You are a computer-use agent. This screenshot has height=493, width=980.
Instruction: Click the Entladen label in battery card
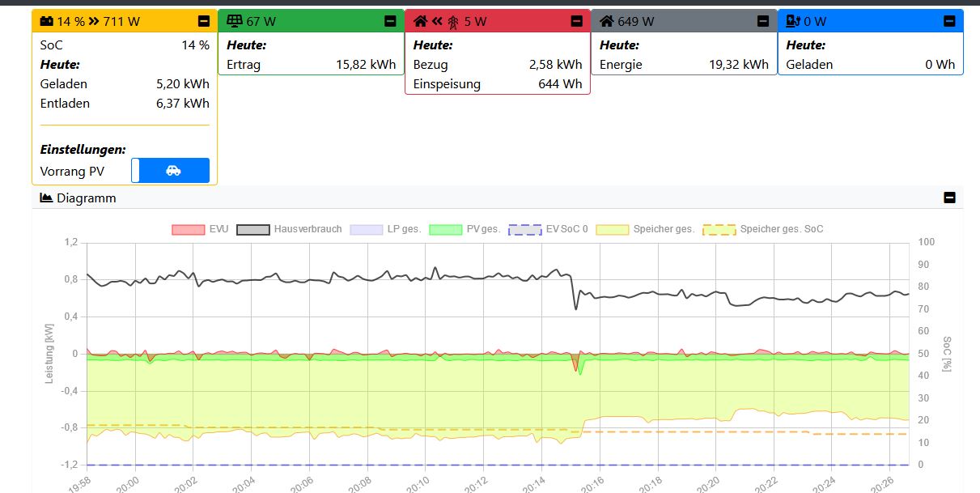click(65, 103)
